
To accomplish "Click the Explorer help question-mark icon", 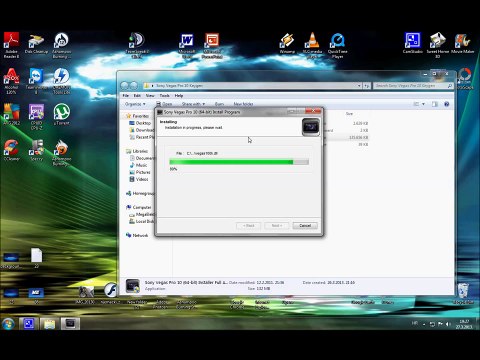I will [x=447, y=104].
